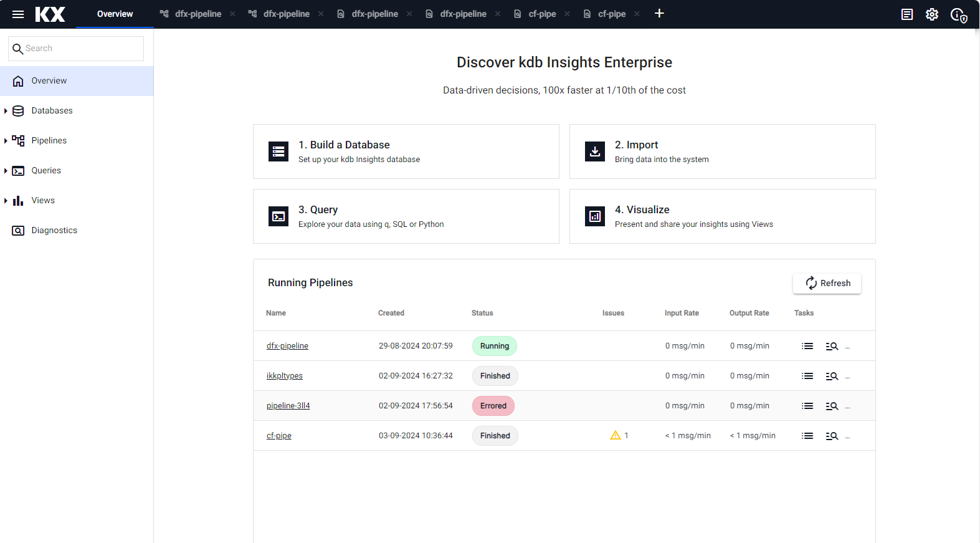The height and width of the screenshot is (543, 980).
Task: Switch to the first dfx-pipeline tab
Action: (x=198, y=14)
